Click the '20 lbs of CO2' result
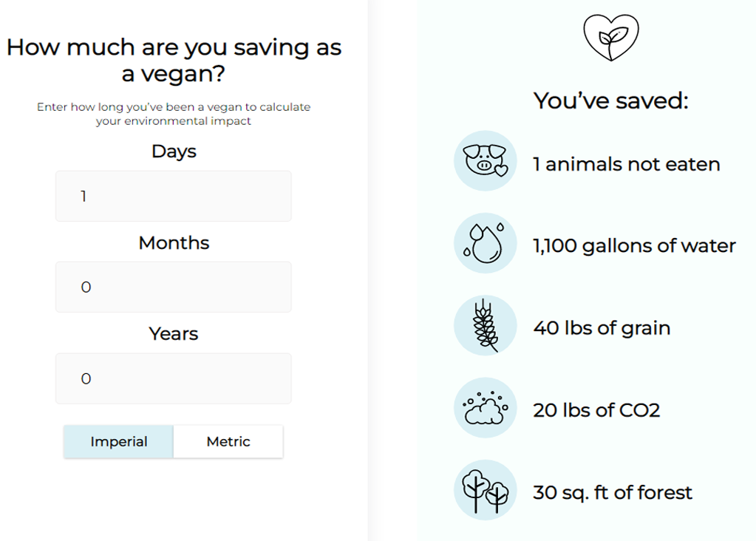 pyautogui.click(x=596, y=410)
